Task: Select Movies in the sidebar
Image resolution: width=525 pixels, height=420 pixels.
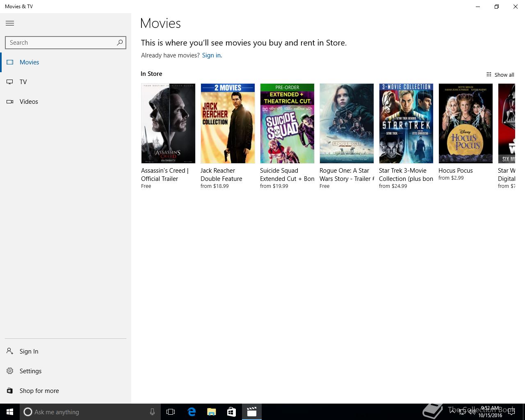Action: tap(66, 62)
